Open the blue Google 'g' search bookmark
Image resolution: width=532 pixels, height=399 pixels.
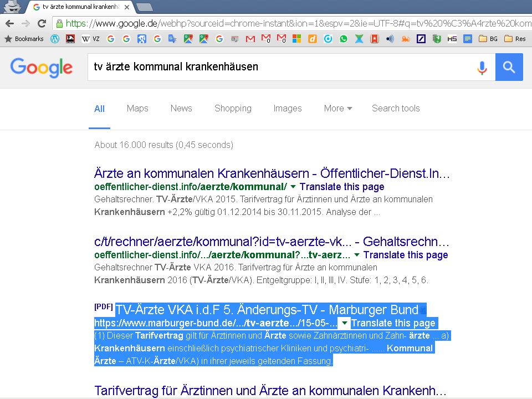[x=142, y=39]
